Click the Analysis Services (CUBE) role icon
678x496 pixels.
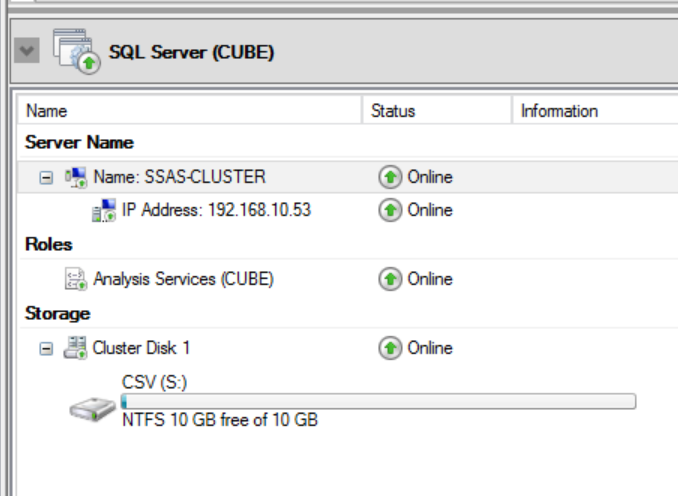pyautogui.click(x=76, y=279)
